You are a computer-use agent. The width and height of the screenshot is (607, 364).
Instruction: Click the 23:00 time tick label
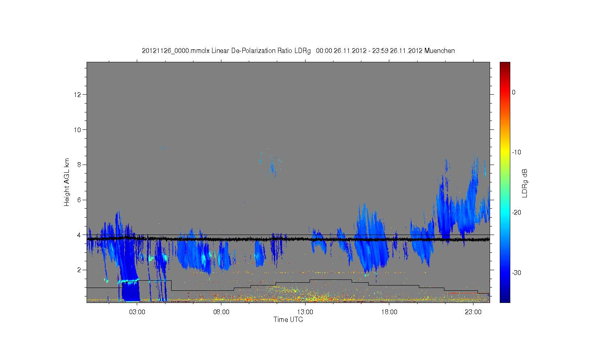click(x=473, y=312)
